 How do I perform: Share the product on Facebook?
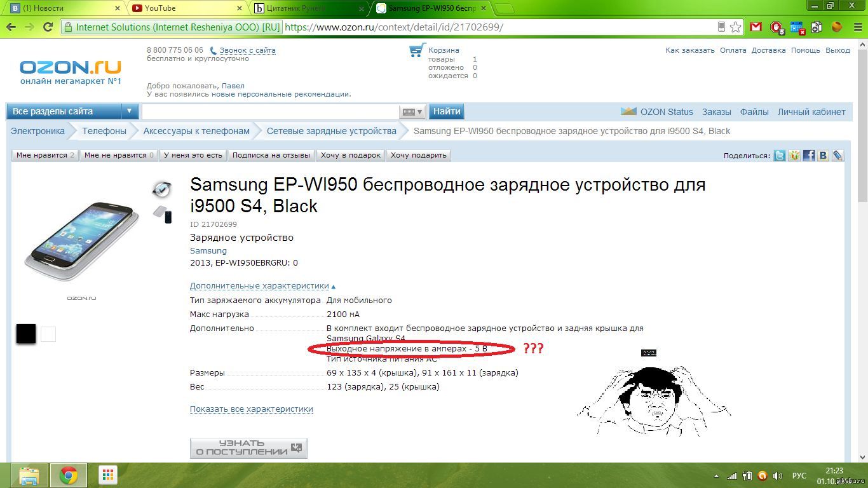(x=808, y=155)
